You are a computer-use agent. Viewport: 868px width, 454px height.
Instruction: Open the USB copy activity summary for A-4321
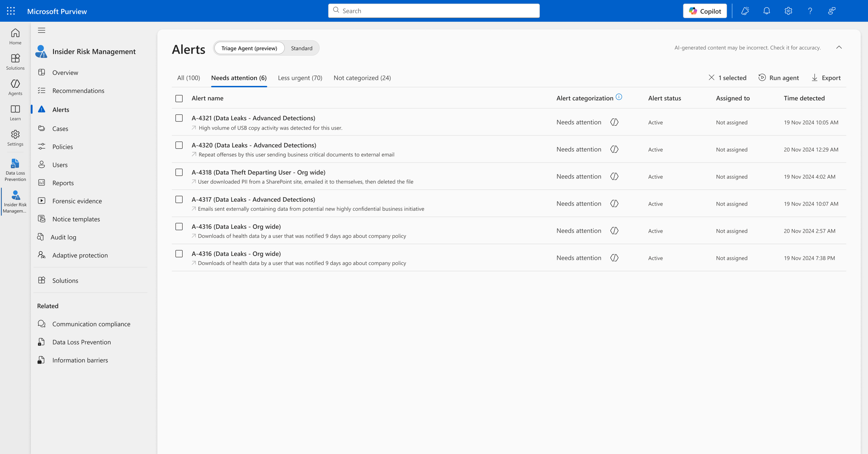click(x=267, y=128)
